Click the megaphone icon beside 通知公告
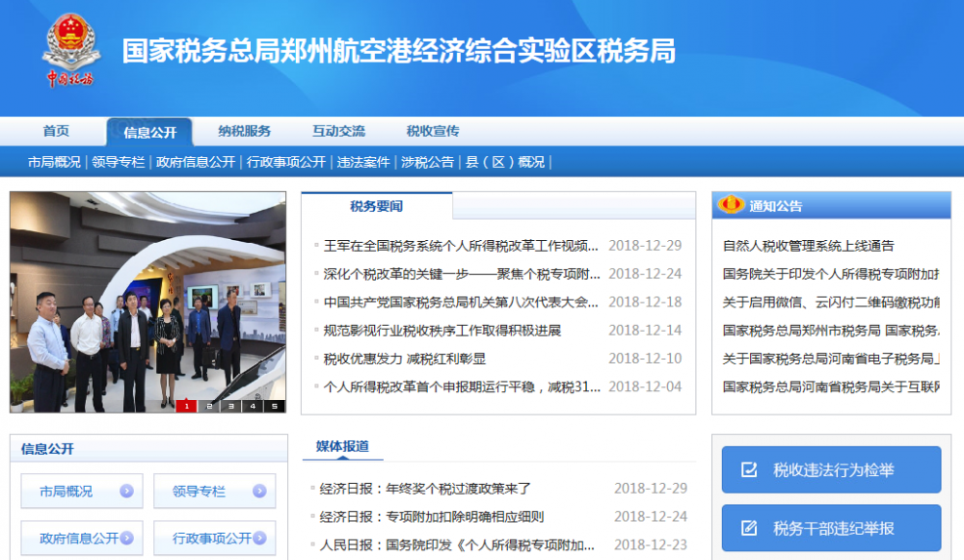 click(733, 204)
